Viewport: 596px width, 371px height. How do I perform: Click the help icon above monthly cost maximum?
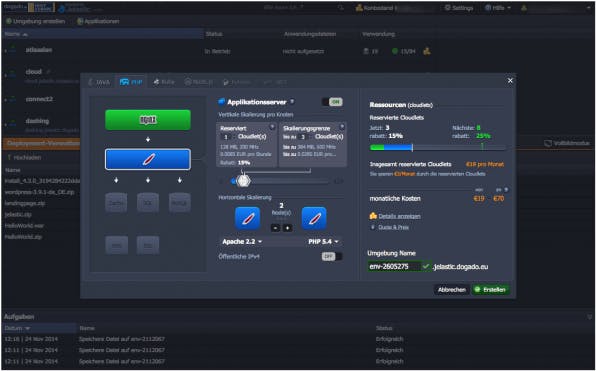[x=506, y=189]
